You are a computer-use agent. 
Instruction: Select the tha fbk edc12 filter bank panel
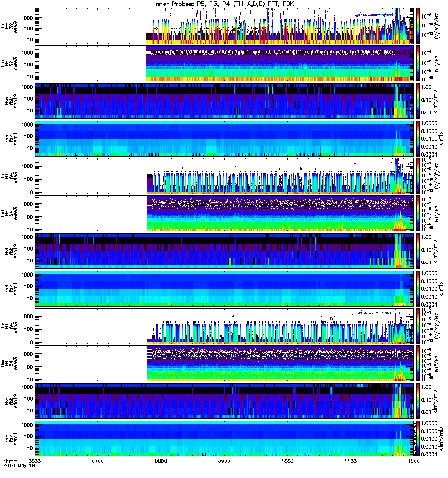225,101
